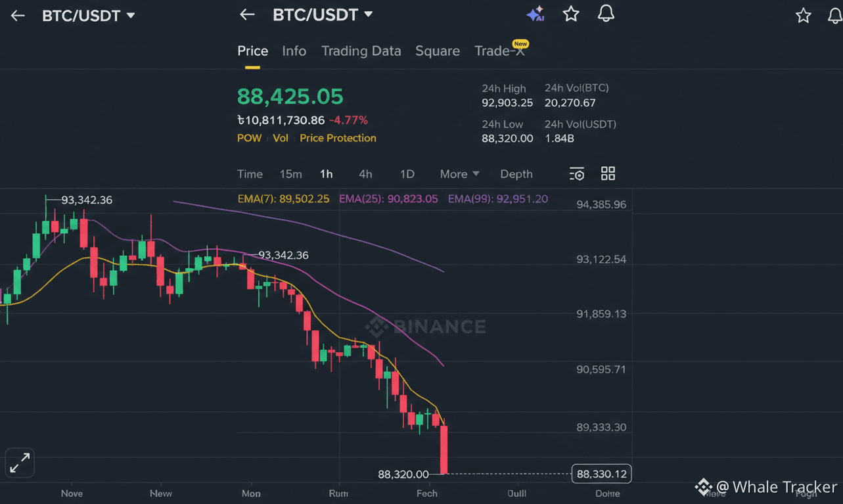Screen dimensions: 843x504
Task: Switch to the Price tab
Action: (x=253, y=51)
